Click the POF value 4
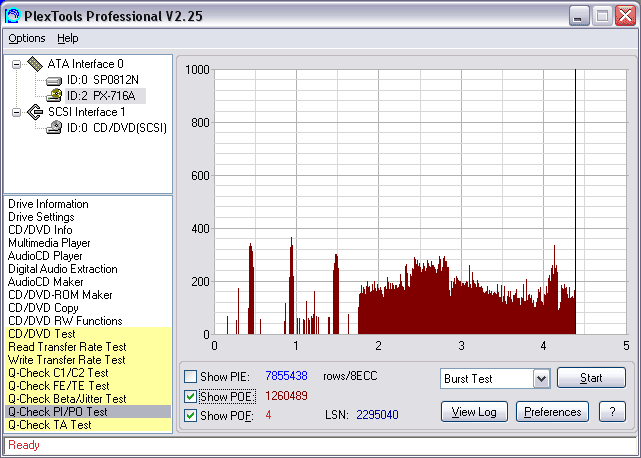 268,415
